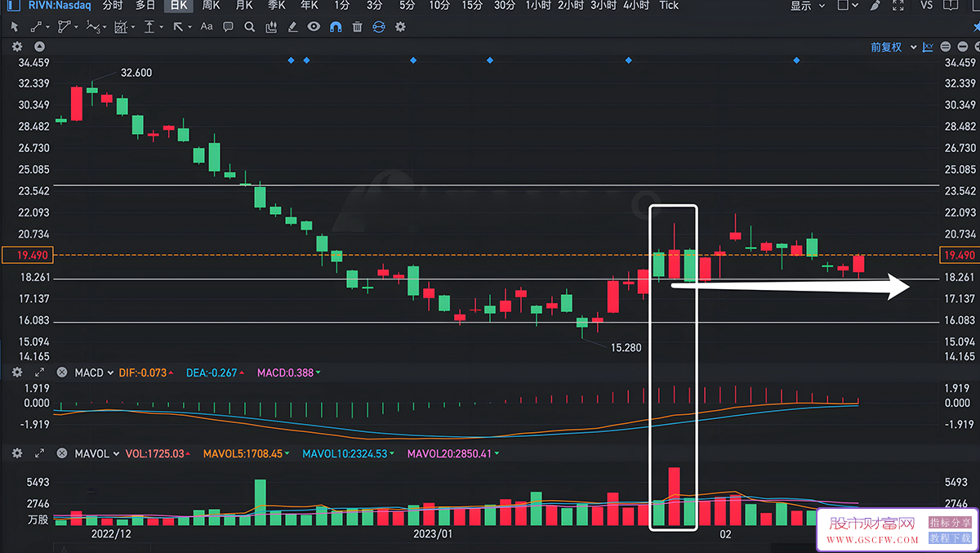Open MAVOL panel settings gear
The height and width of the screenshot is (553, 980).
[16, 453]
